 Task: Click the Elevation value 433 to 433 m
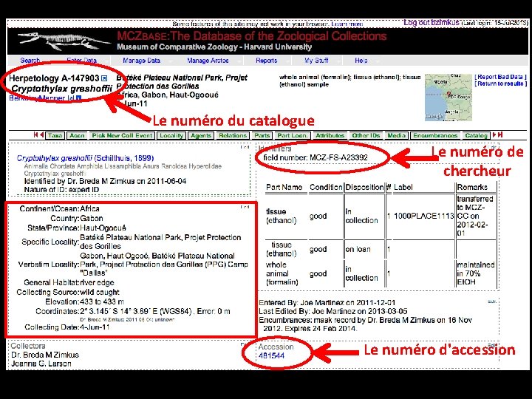(102, 301)
